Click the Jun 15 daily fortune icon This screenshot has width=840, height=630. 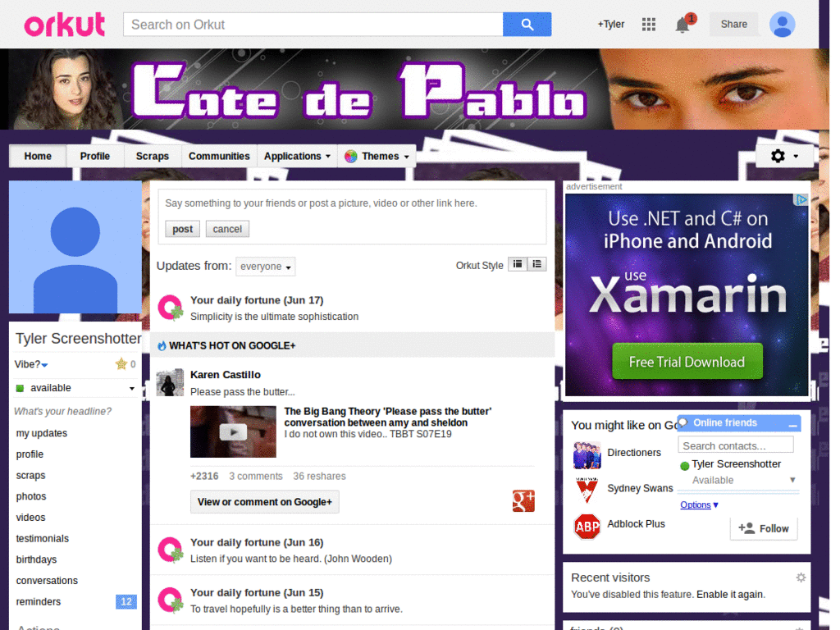[x=171, y=600]
